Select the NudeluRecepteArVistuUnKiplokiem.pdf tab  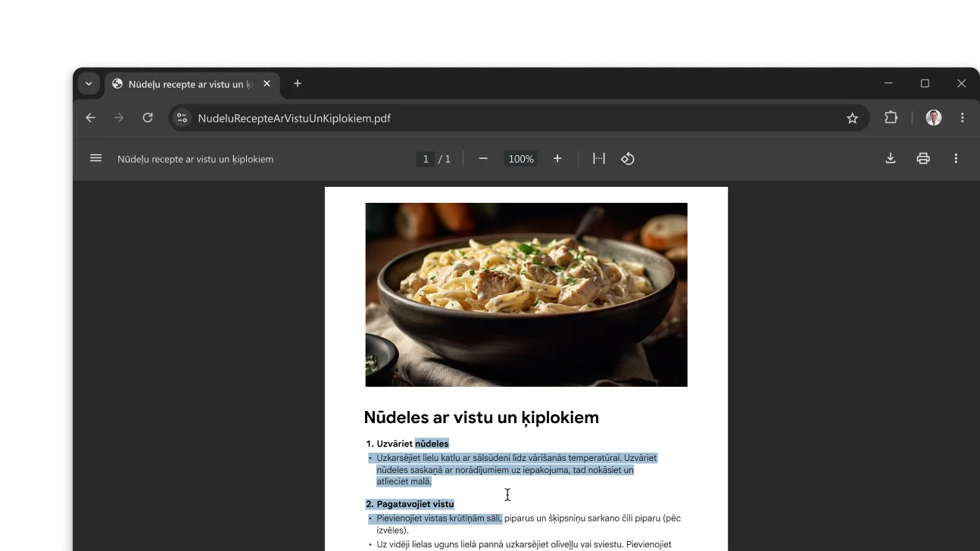coord(189,83)
